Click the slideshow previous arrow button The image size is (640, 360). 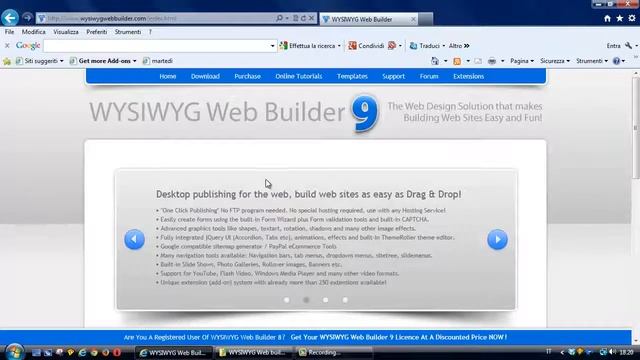[134, 239]
